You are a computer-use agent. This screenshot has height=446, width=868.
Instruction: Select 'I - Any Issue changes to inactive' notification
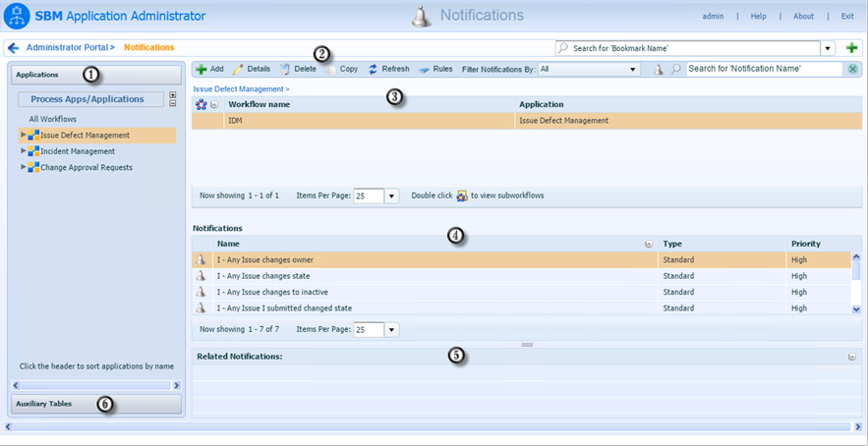[x=521, y=292]
